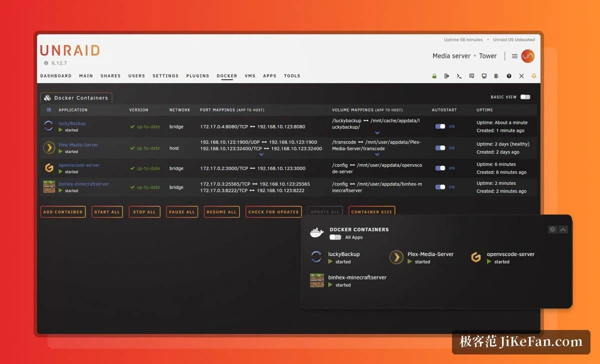Image resolution: width=600 pixels, height=364 pixels.
Task: Click the help question mark icon
Action: tap(509, 76)
